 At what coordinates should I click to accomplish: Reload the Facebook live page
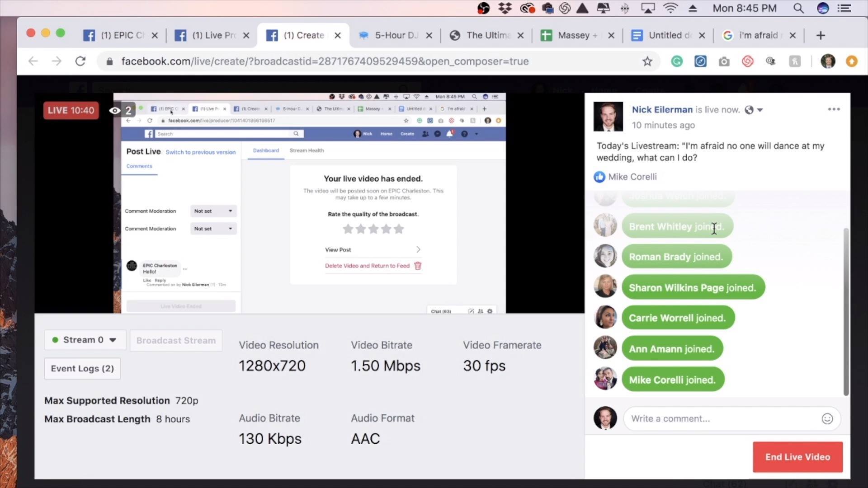pos(80,61)
